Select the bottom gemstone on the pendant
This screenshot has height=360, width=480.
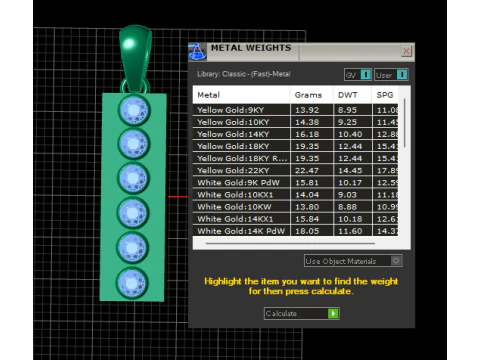pyautogui.click(x=132, y=283)
